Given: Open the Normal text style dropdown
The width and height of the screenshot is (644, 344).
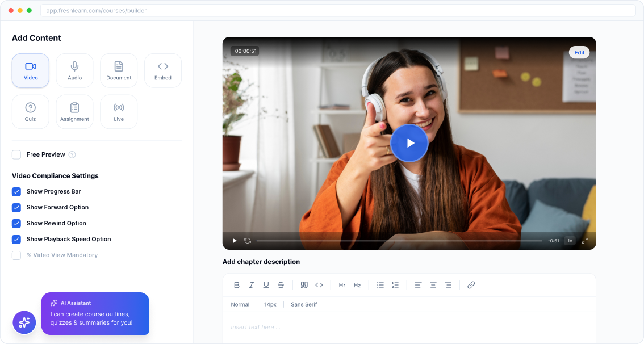Looking at the screenshot, I should click(240, 304).
